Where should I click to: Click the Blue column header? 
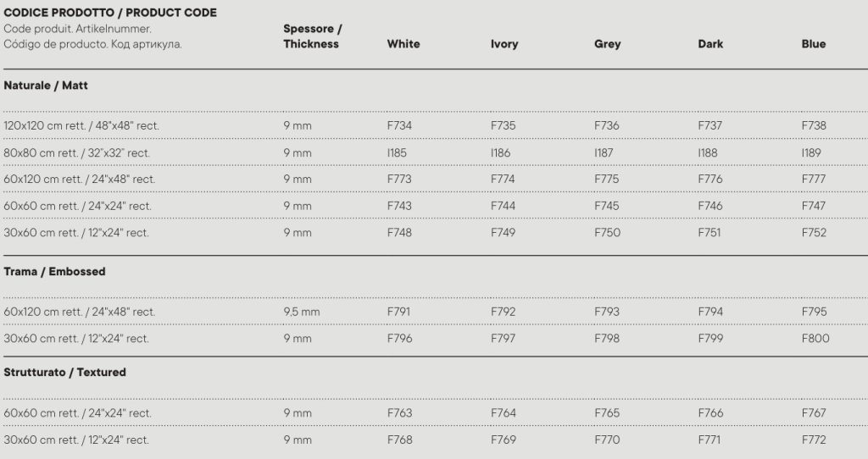click(813, 44)
